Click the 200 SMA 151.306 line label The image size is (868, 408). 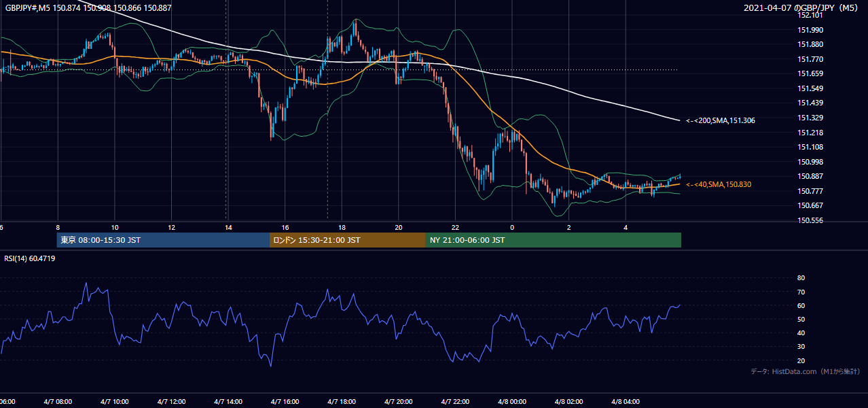pyautogui.click(x=720, y=120)
